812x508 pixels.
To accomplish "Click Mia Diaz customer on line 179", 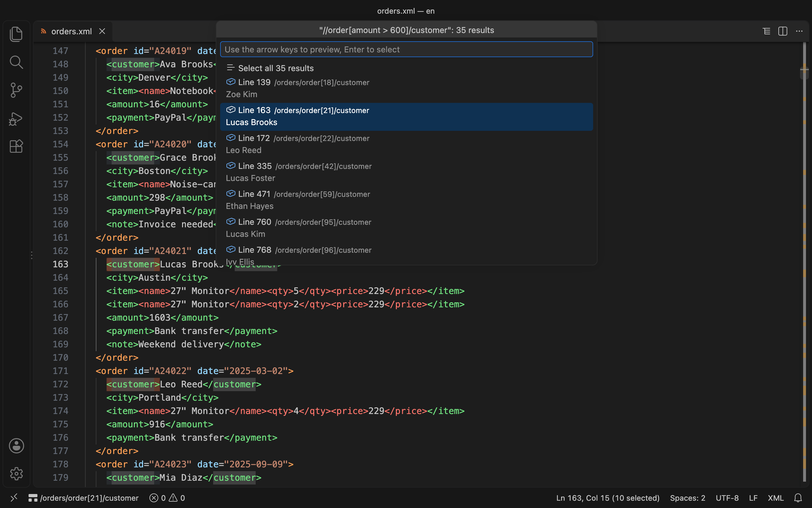I will tap(181, 478).
